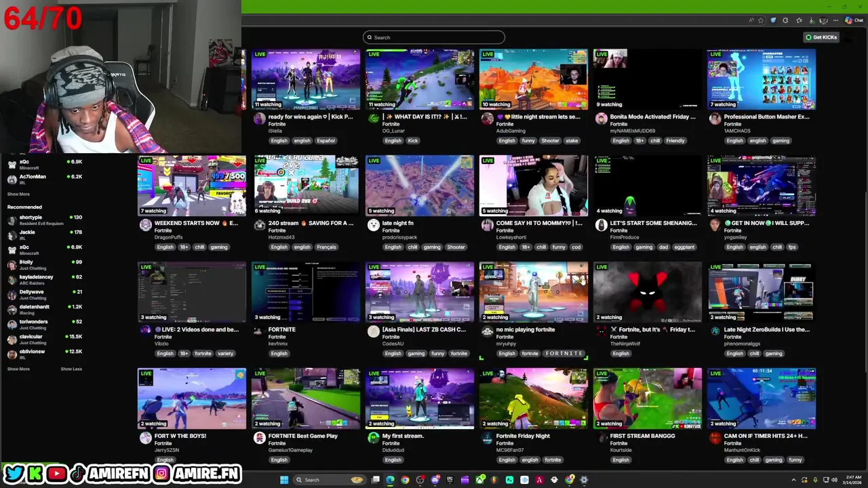This screenshot has height=488, width=868.
Task: Open the Edge downloads icon
Action: (811, 20)
